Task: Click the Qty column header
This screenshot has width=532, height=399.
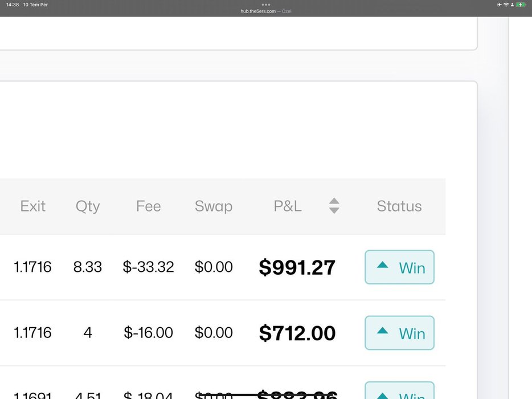Action: point(88,206)
